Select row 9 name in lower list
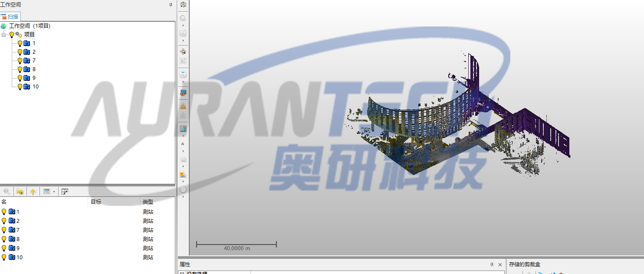The width and height of the screenshot is (644, 274). pyautogui.click(x=18, y=248)
